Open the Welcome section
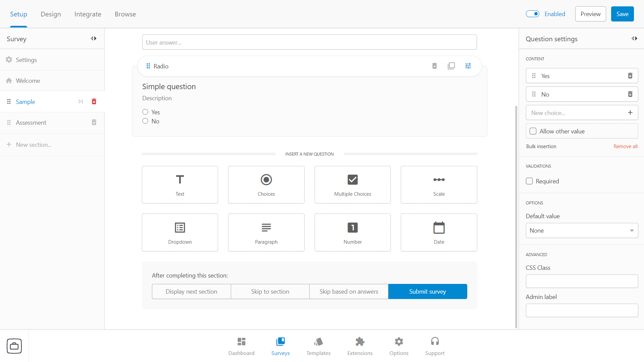 (x=52, y=80)
